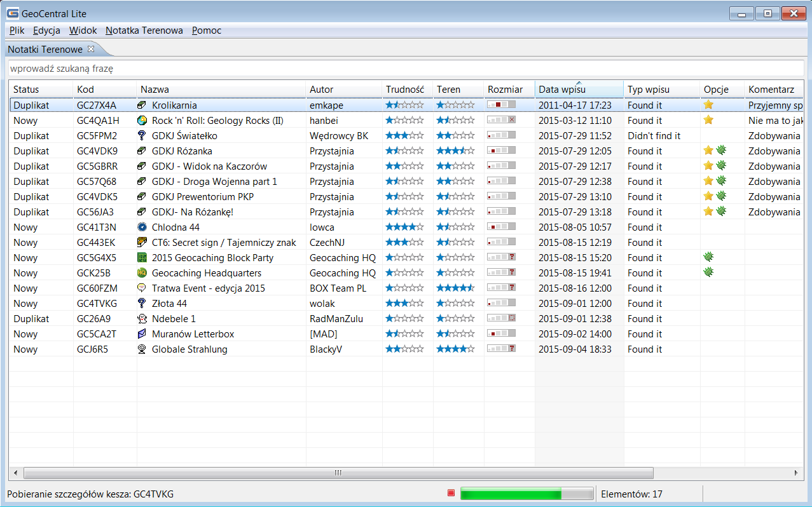Select the Globale Strahlung entry
The width and height of the screenshot is (812, 507).
click(x=189, y=349)
